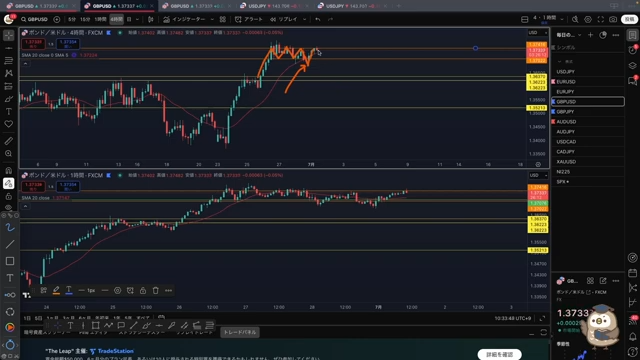The width and height of the screenshot is (640, 360).
Task: Open the alerts clock icon in right sidebar
Action: point(633,50)
